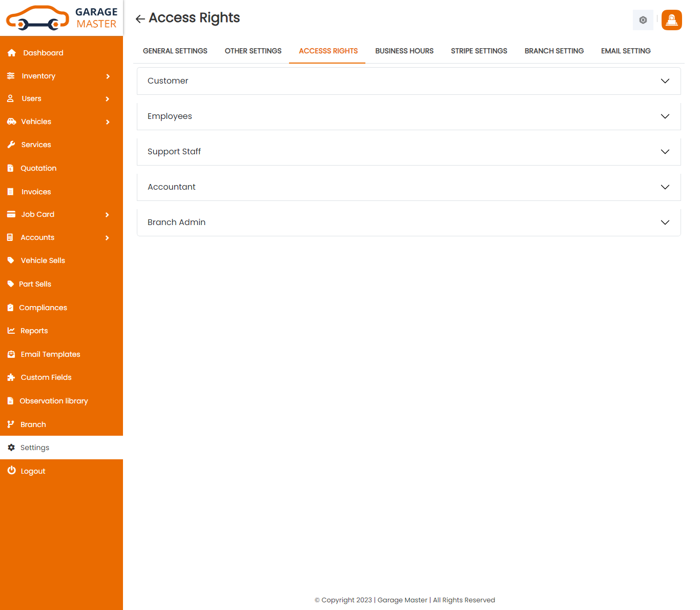Click the copyright footer text
The height and width of the screenshot is (610, 700).
(x=405, y=600)
